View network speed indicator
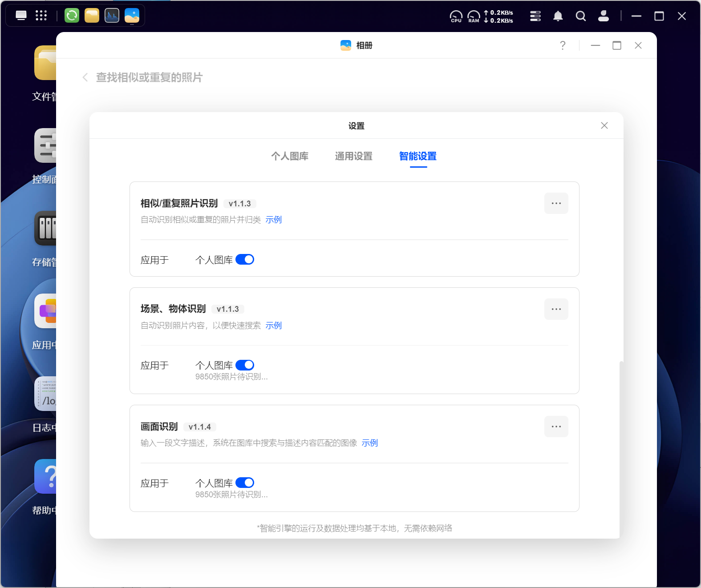This screenshot has width=701, height=588. [x=498, y=16]
